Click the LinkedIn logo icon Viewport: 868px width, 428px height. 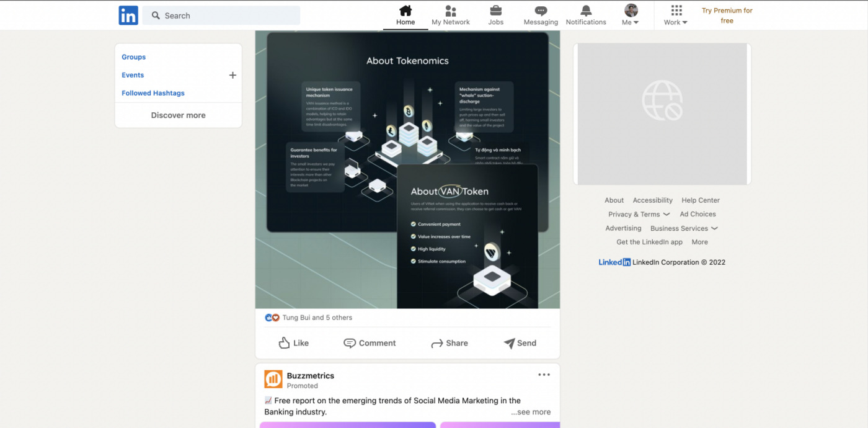coord(128,16)
